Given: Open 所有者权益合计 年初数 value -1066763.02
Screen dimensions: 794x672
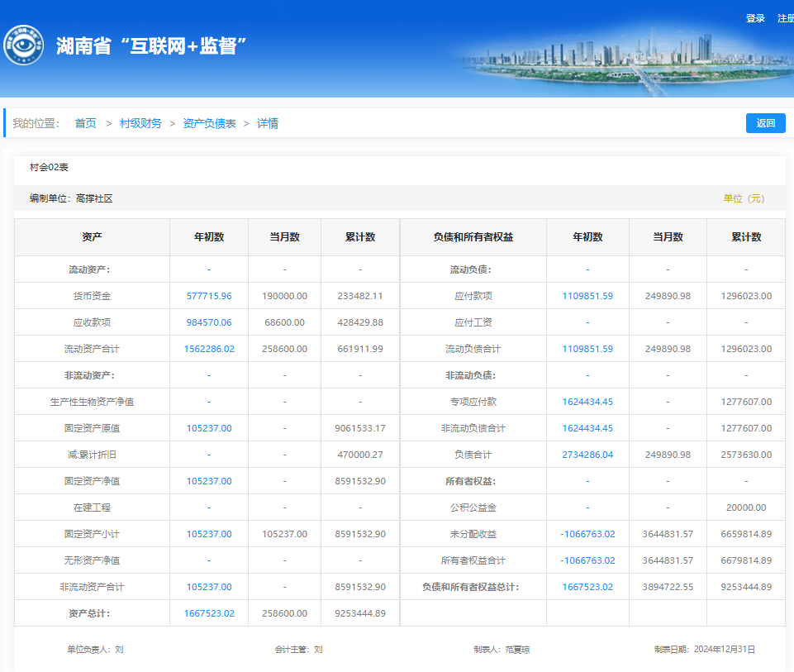Looking at the screenshot, I should point(587,560).
